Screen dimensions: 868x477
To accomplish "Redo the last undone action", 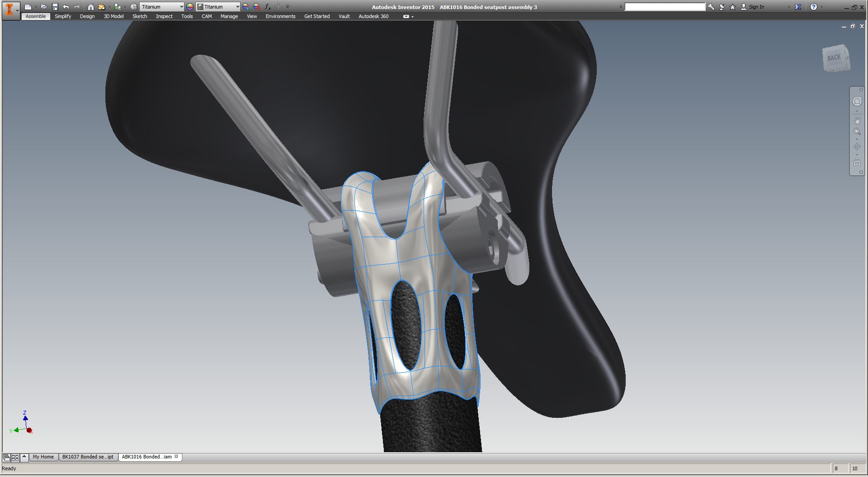I will click(77, 7).
